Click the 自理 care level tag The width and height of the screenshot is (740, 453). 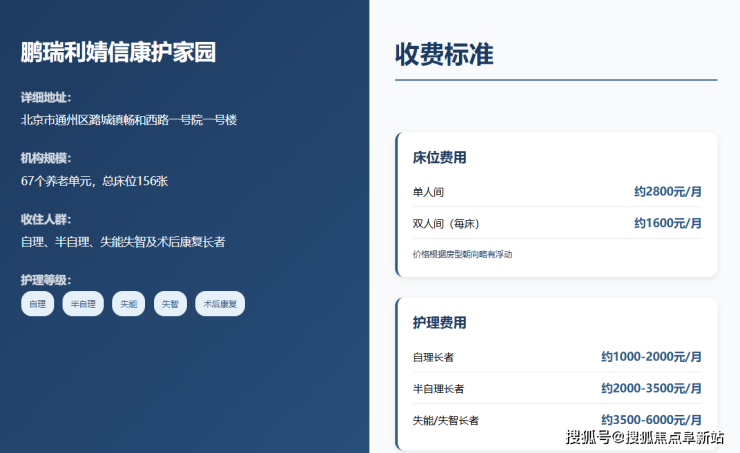(37, 304)
